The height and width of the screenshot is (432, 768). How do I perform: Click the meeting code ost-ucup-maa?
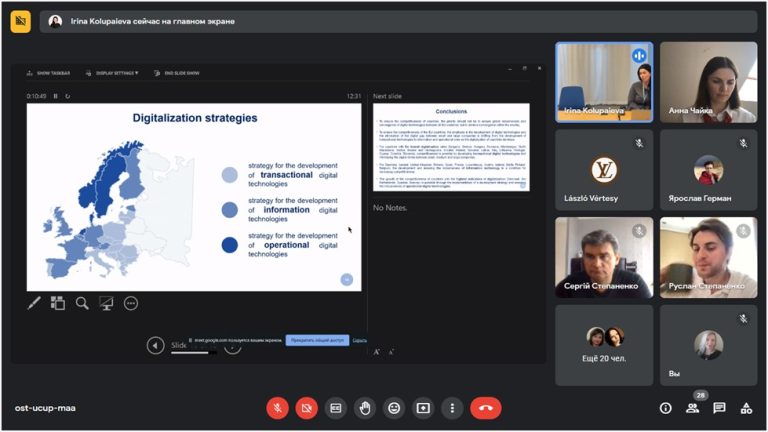(45, 408)
